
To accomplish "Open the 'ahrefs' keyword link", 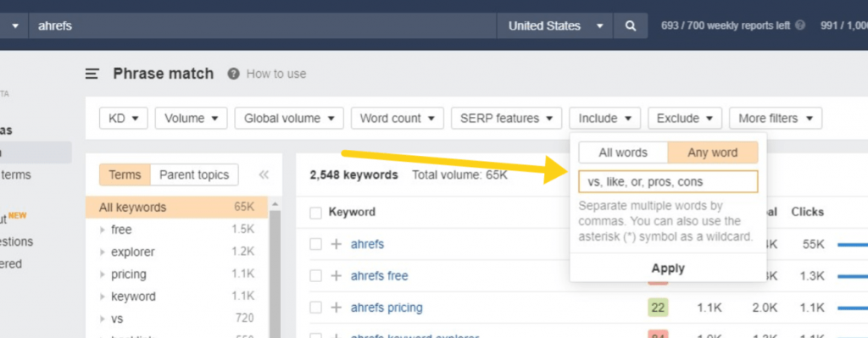I will point(367,244).
